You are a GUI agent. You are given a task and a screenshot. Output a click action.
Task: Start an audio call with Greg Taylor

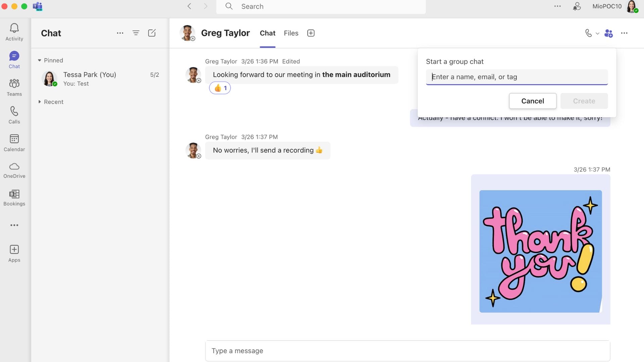pyautogui.click(x=588, y=33)
